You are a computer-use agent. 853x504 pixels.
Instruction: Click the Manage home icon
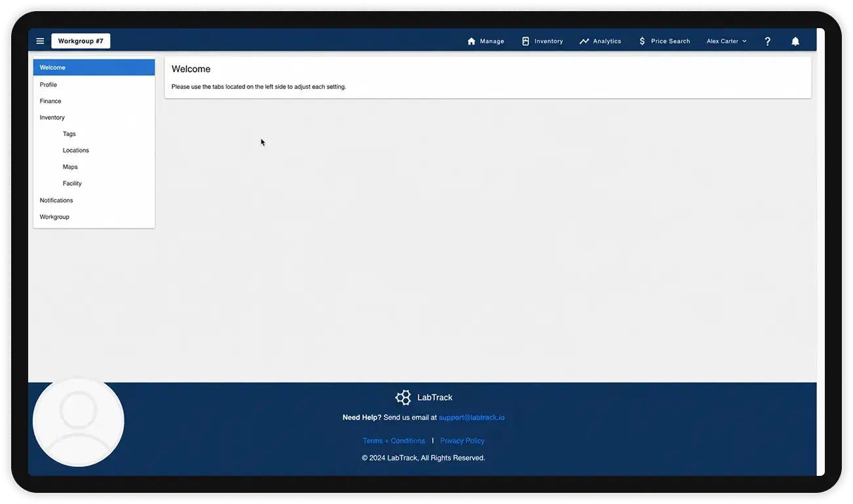[x=471, y=41]
